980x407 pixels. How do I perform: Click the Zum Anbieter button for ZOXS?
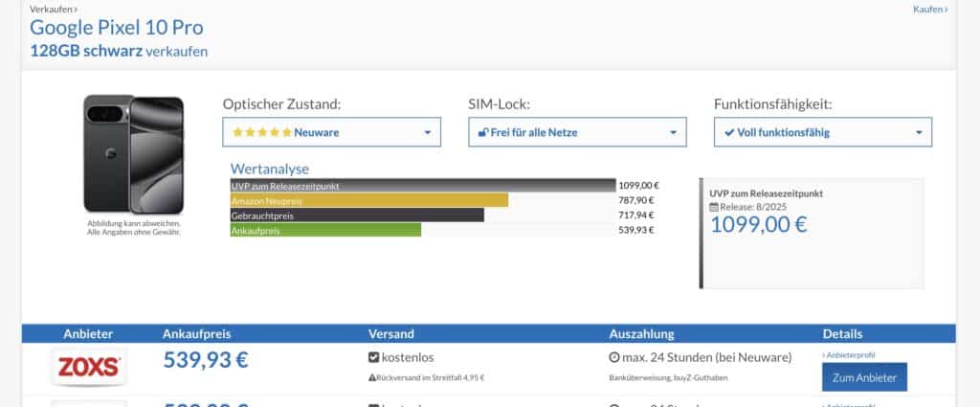(x=864, y=377)
